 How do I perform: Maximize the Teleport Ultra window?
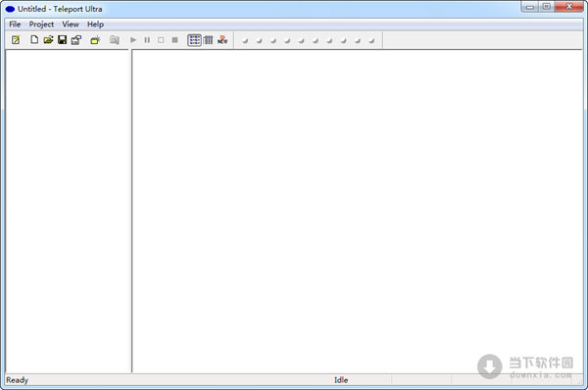(x=547, y=7)
